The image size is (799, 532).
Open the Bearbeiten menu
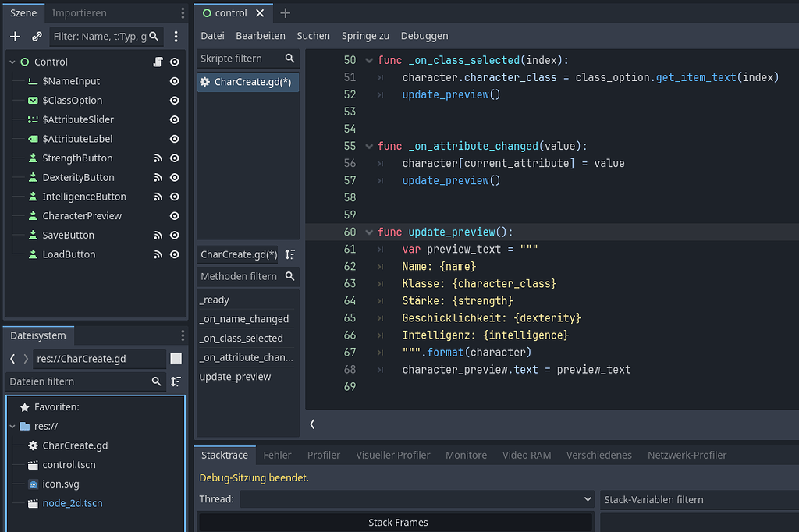tap(261, 36)
